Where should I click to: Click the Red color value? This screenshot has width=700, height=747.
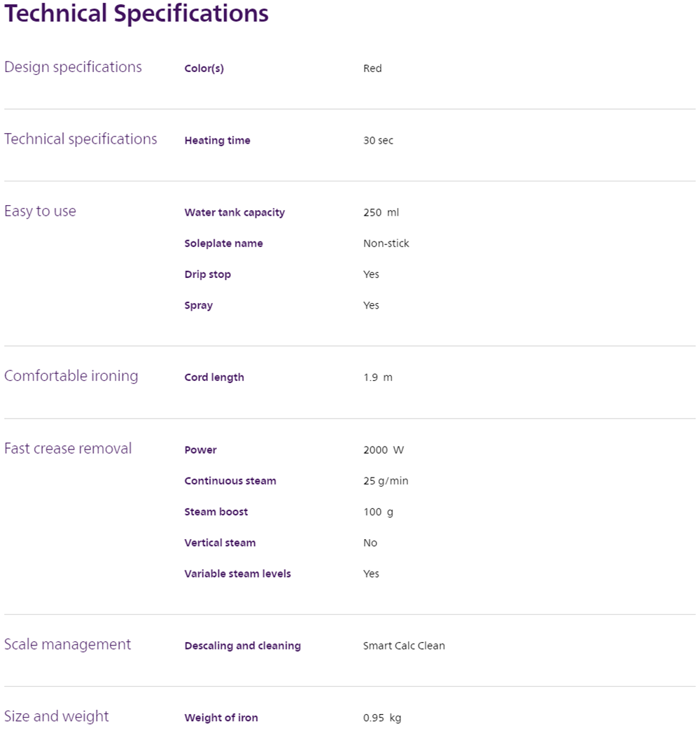point(372,69)
